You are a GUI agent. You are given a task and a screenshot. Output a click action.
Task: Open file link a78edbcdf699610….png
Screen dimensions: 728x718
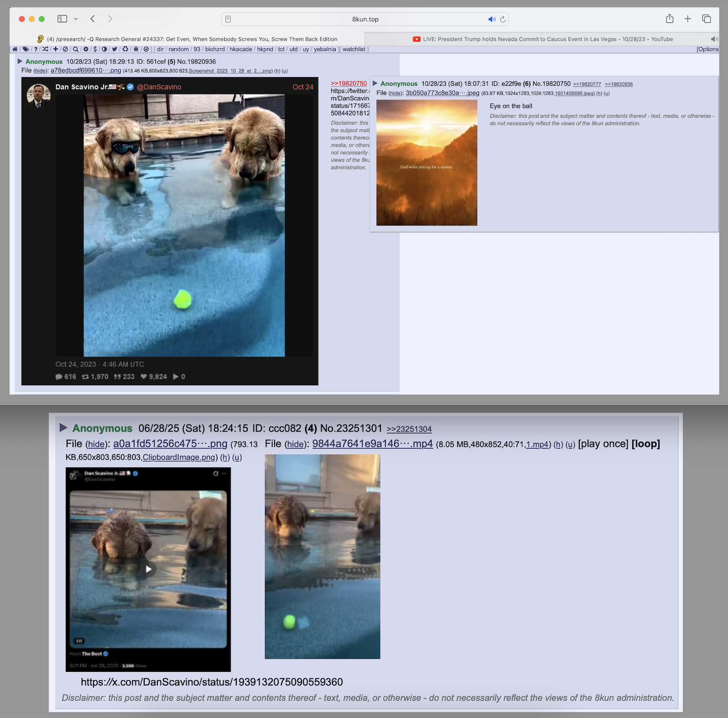tap(86, 70)
